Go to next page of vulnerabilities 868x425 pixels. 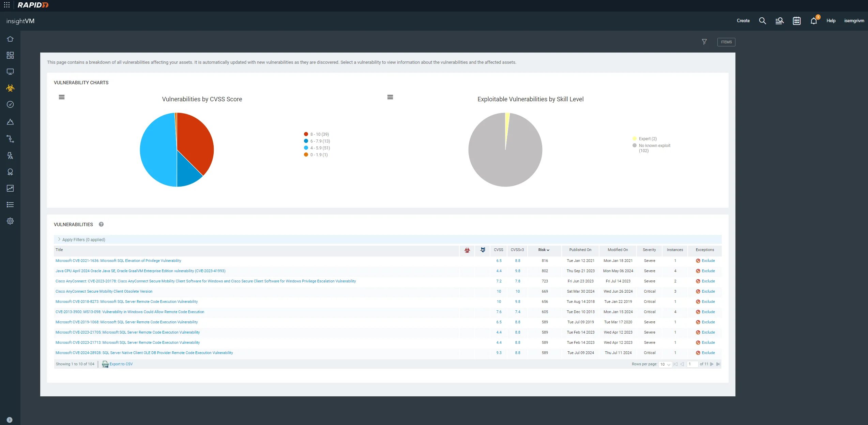[x=712, y=364]
